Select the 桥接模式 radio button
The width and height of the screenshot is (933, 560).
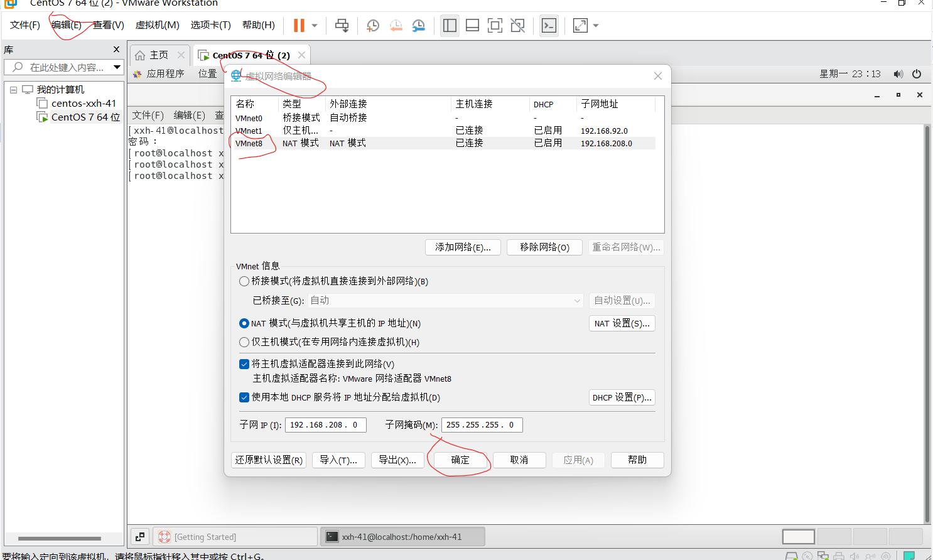pyautogui.click(x=244, y=281)
